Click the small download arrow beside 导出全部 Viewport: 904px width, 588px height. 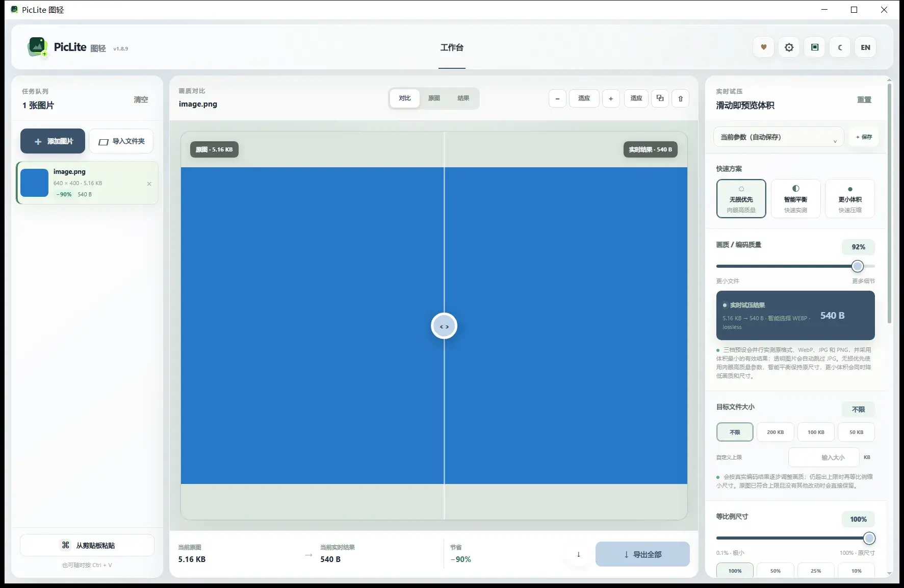tap(578, 554)
